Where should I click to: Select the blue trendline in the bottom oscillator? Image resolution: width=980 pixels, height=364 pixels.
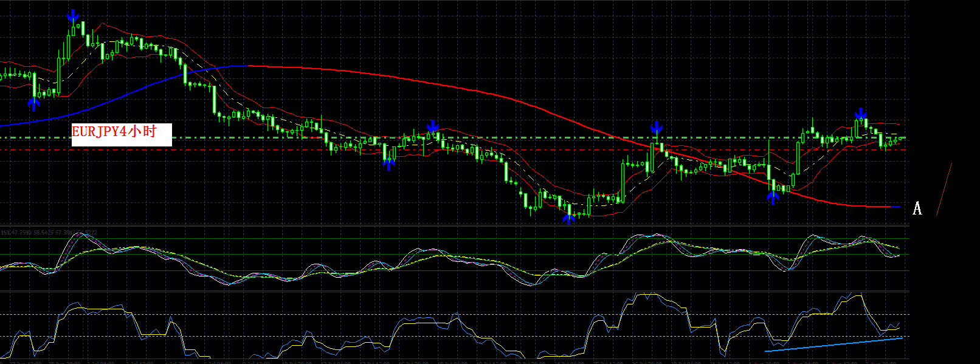pos(833,345)
